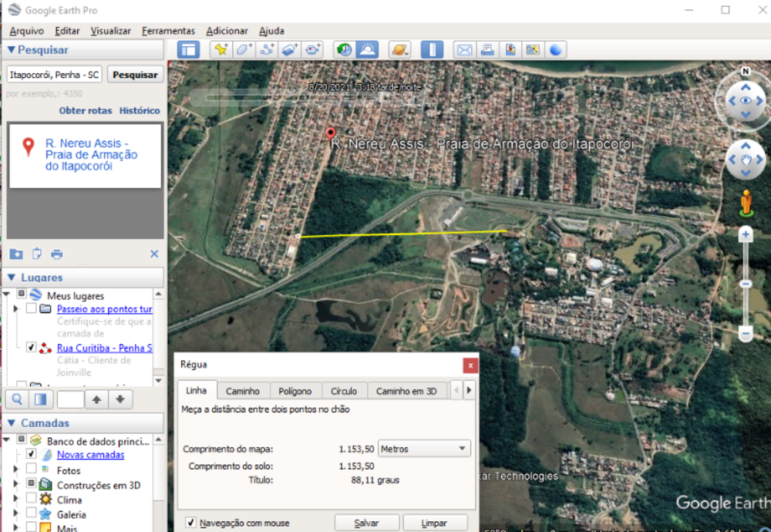This screenshot has width=771, height=532.
Task: Click the email envelope toolbar icon
Action: click(x=464, y=50)
